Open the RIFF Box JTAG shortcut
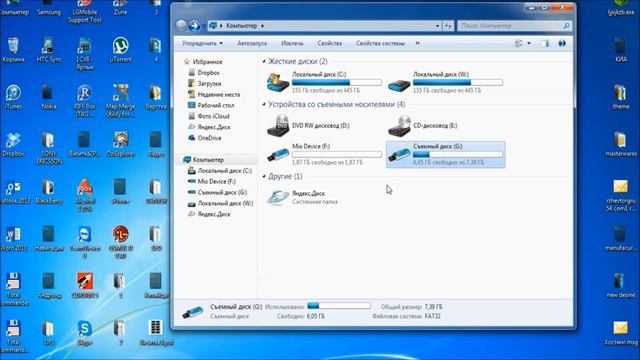This screenshot has height=360, width=640. pyautogui.click(x=84, y=100)
